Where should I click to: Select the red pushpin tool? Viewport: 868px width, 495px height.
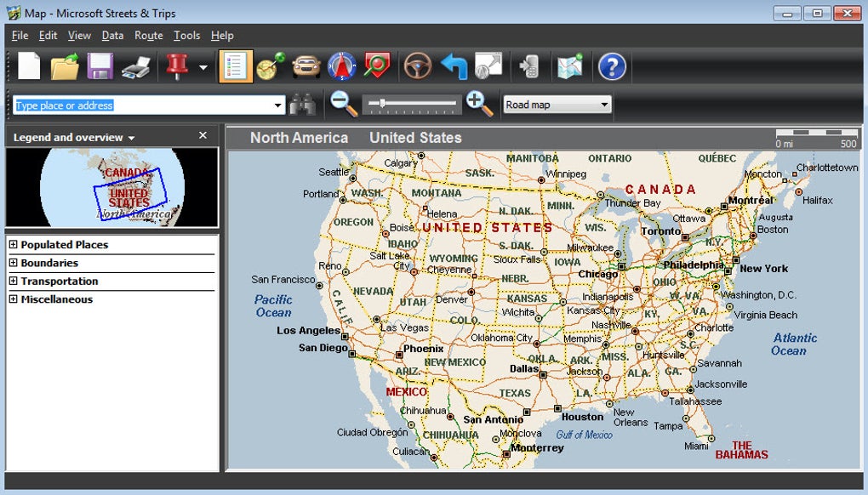[177, 66]
